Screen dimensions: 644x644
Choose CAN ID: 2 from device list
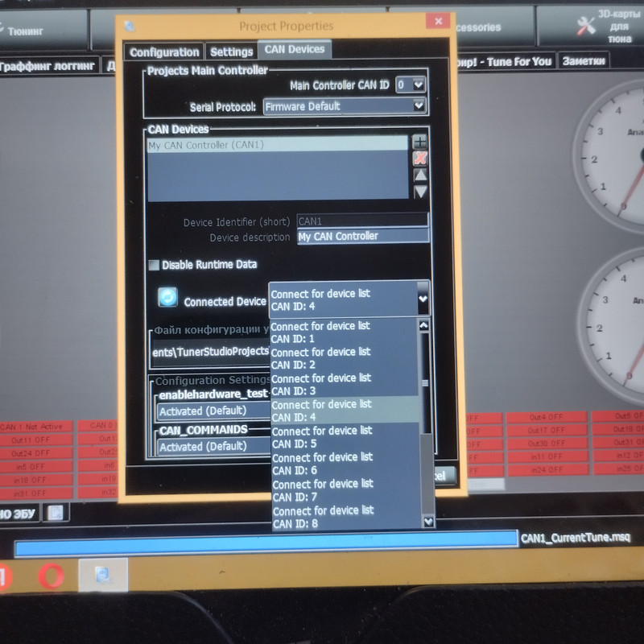(x=345, y=358)
